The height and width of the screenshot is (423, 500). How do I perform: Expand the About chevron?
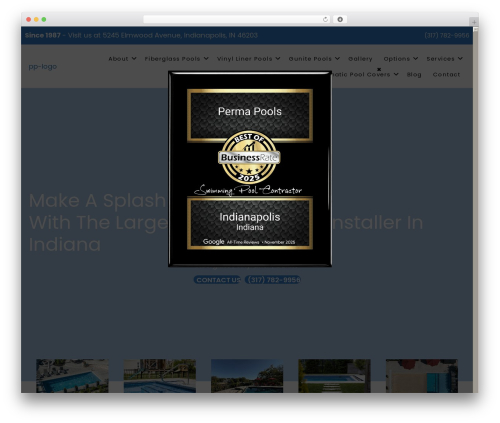tap(134, 58)
